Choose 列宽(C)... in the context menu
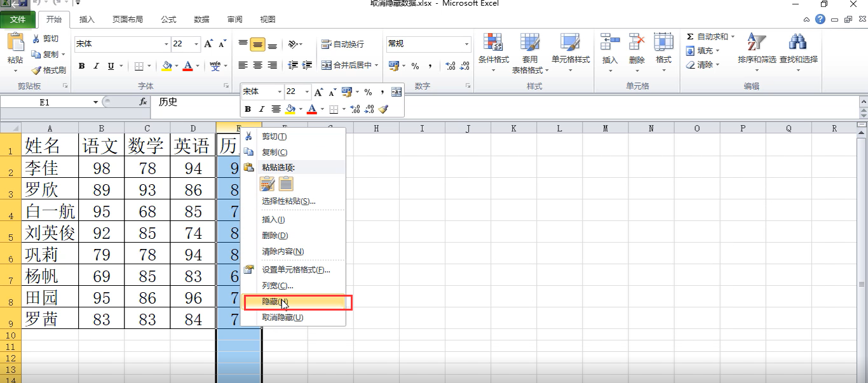868x383 pixels. pyautogui.click(x=293, y=286)
